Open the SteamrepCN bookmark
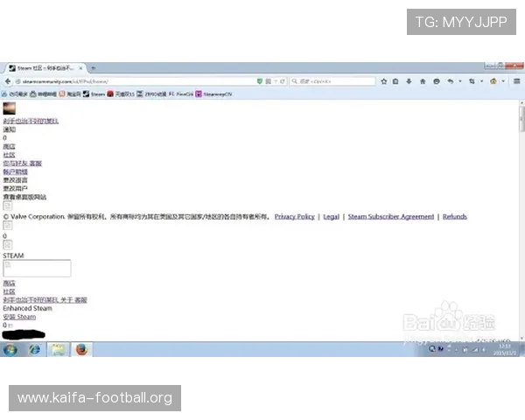 (x=214, y=94)
